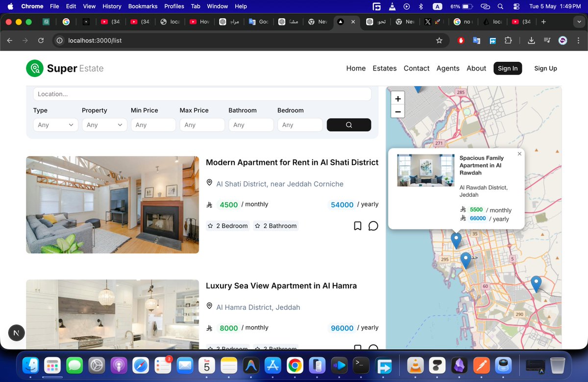Click the search magnifier button in filter bar

[349, 125]
